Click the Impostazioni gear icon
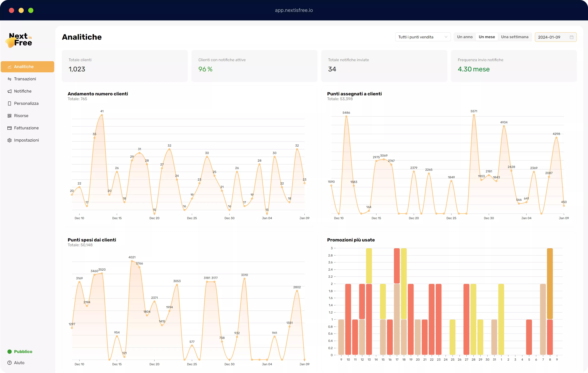This screenshot has width=588, height=373. pos(10,140)
